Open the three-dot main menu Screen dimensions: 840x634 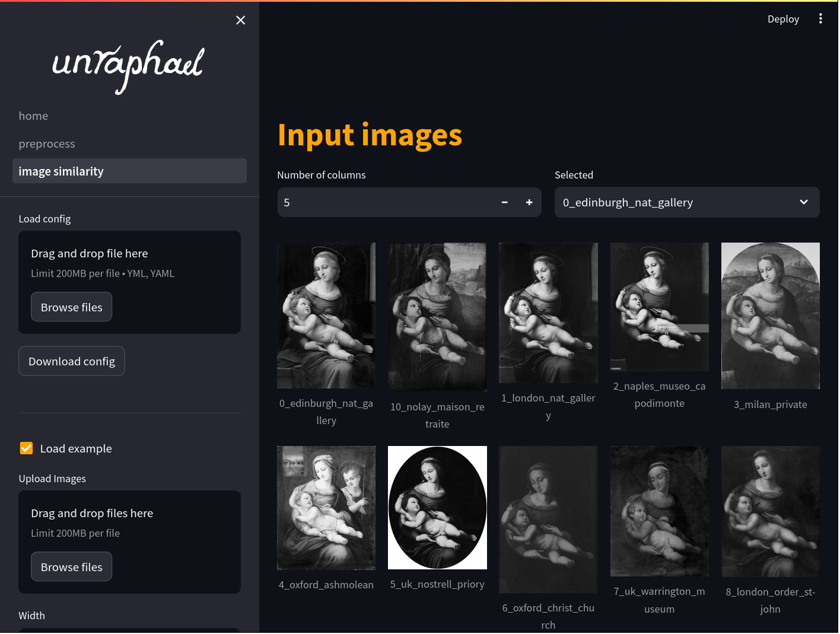click(822, 19)
